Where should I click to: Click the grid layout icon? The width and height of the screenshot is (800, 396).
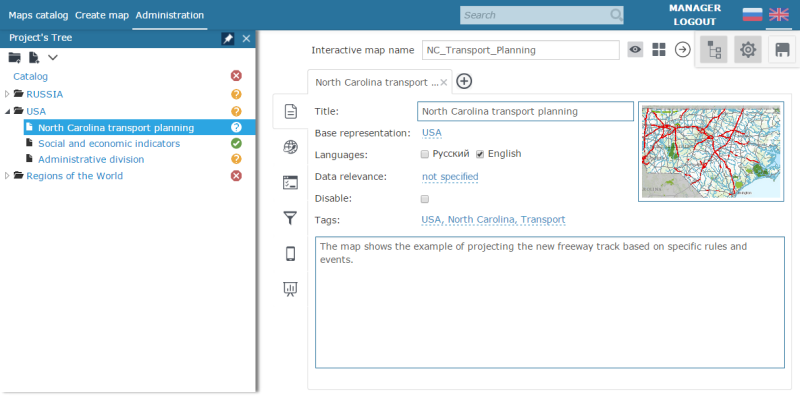(x=659, y=50)
